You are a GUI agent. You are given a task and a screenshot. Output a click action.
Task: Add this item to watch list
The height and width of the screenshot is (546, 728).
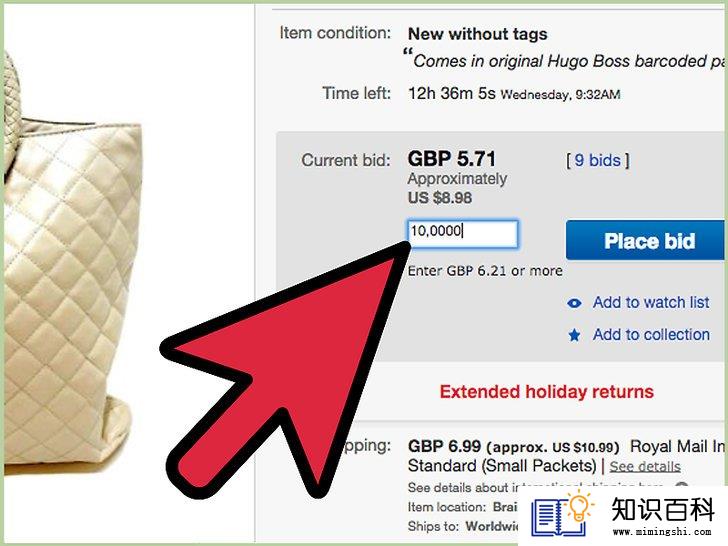[651, 302]
